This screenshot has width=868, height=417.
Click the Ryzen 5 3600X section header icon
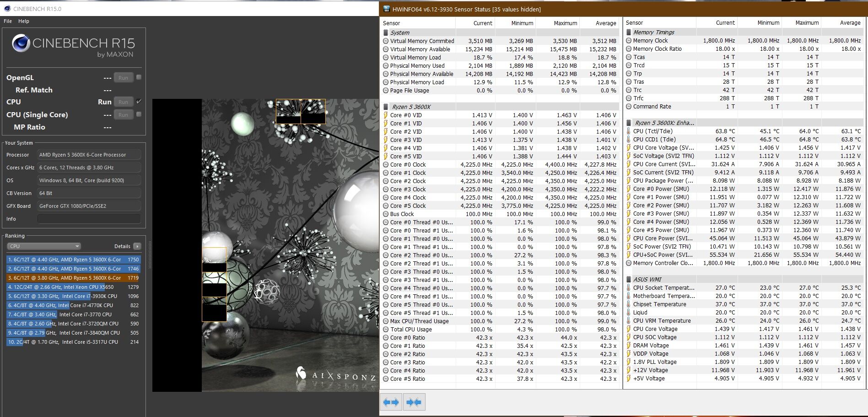pos(386,107)
